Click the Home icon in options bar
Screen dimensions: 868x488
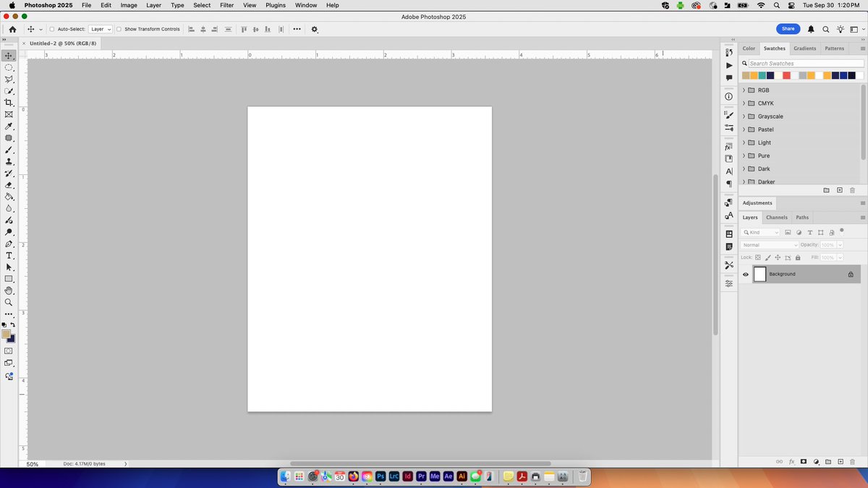[12, 30]
